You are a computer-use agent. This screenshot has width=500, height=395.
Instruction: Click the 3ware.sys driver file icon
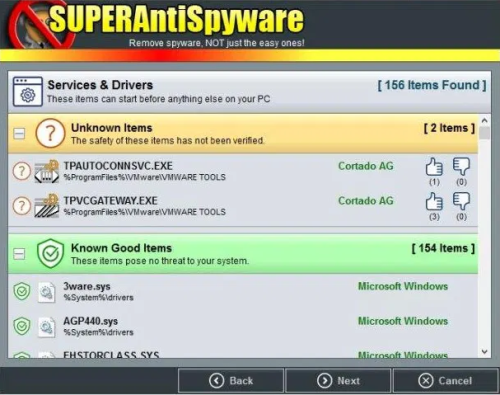46,292
